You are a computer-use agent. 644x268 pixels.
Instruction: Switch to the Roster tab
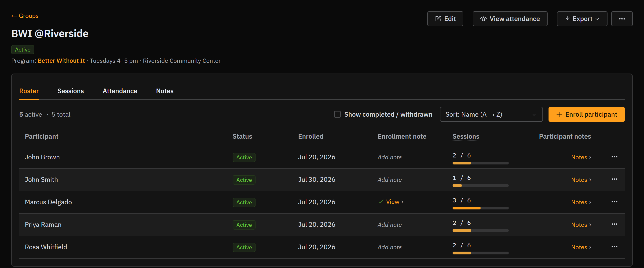click(29, 91)
